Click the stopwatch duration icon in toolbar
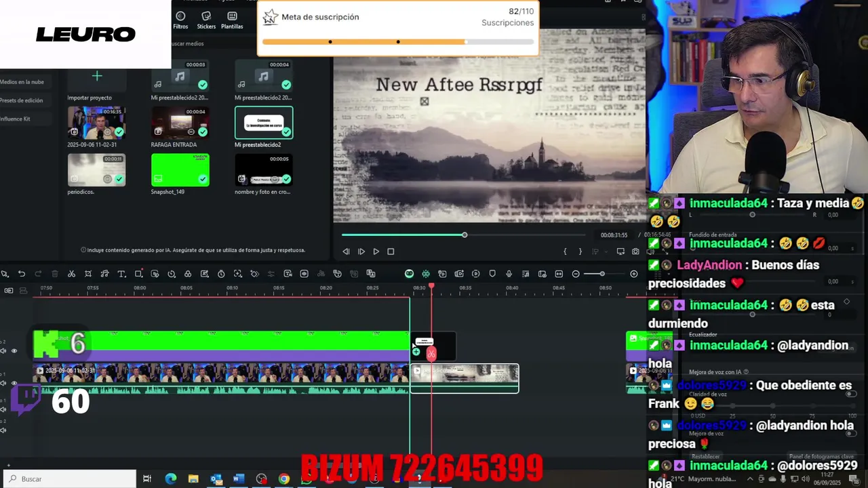 (221, 274)
